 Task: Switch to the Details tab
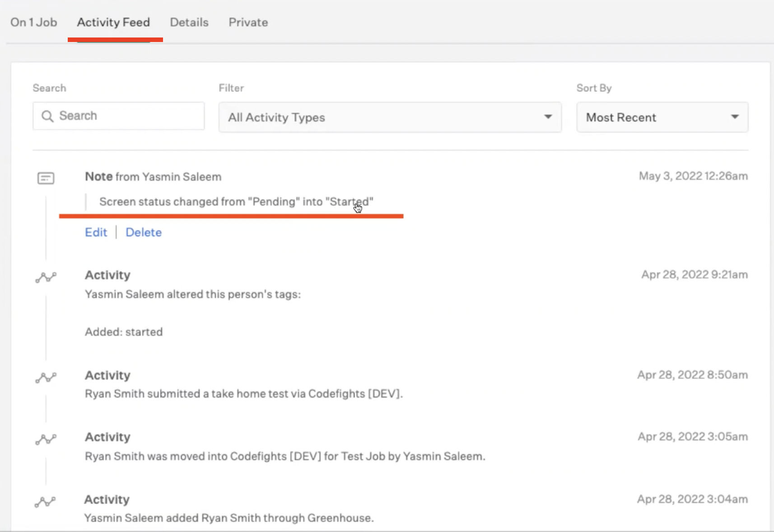tap(189, 22)
